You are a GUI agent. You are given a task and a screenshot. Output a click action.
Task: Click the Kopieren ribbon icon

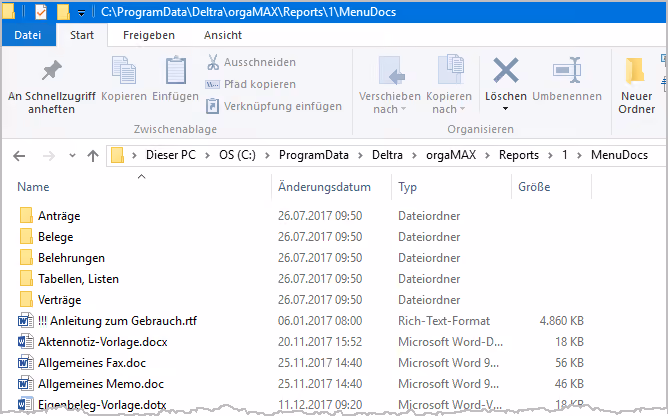pyautogui.click(x=124, y=70)
